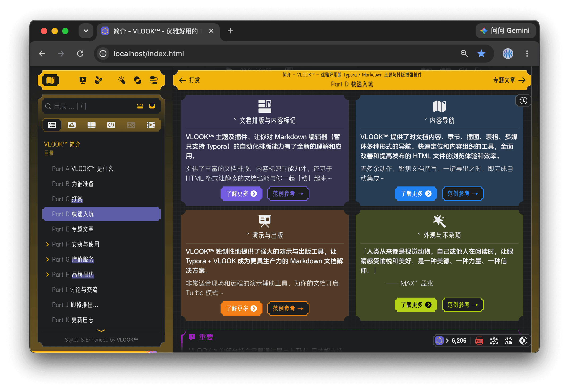
Task: Click 范例参考 in 文档排版与内容标记 card
Action: point(288,194)
